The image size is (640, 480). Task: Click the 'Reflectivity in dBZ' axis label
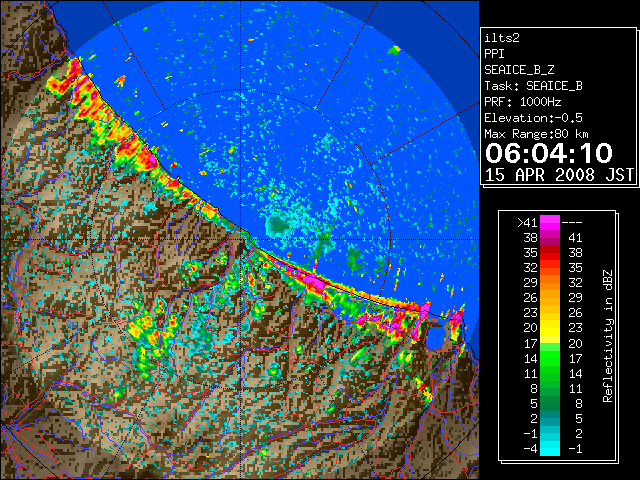point(608,336)
